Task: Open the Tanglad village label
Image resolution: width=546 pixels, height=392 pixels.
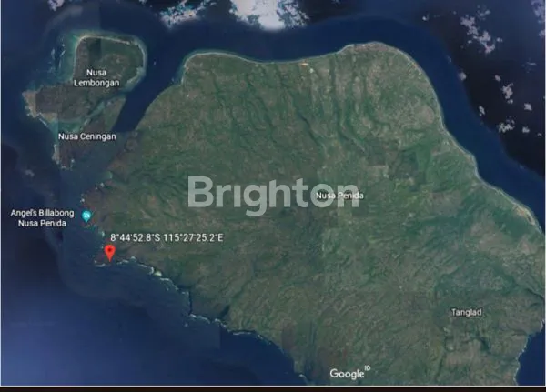Action: [466, 312]
